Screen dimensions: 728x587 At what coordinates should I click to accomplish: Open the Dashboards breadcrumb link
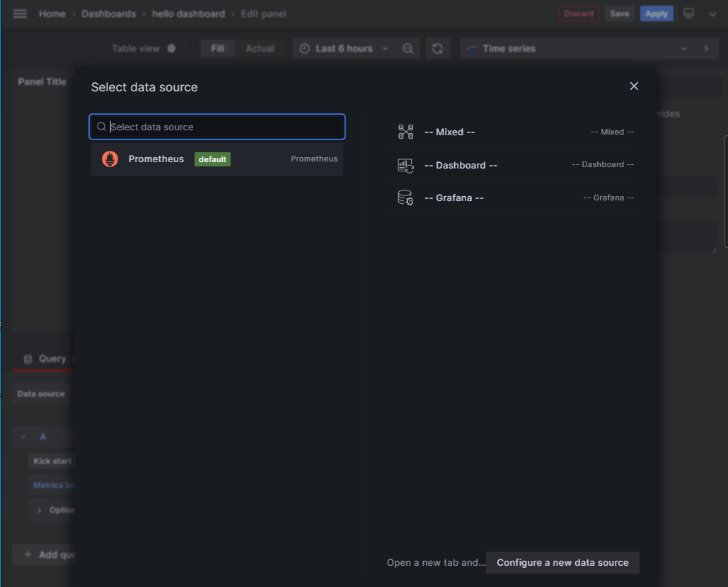pos(109,14)
